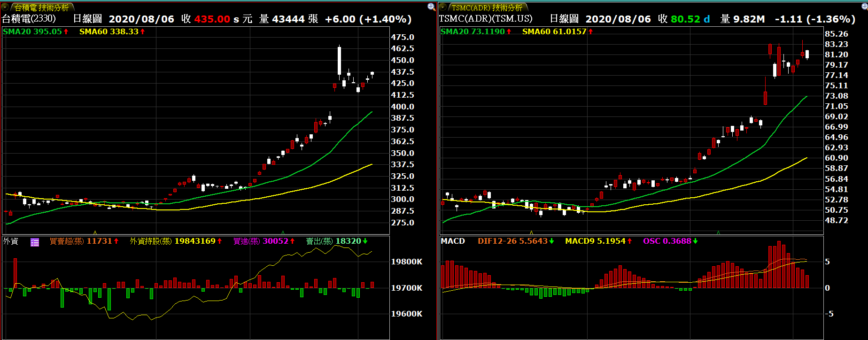868x340 pixels.
Task: Click the 19600K axis label
Action: pos(407,314)
